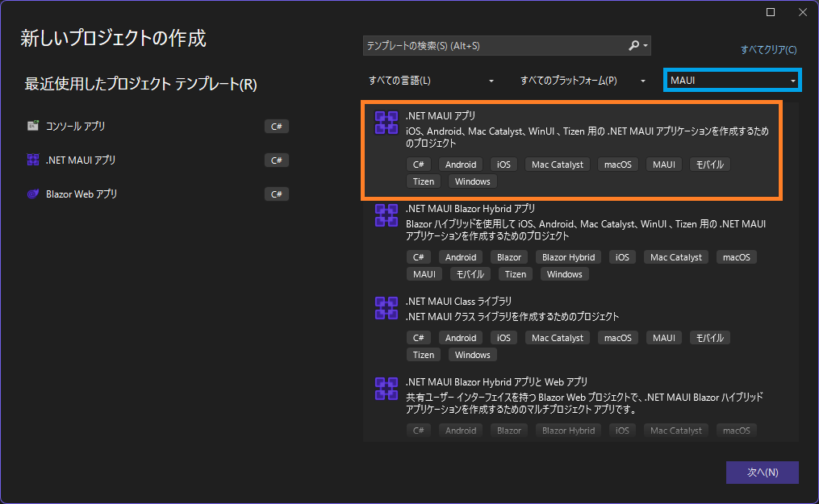Select the C# tag on the コンソール アプリ entry
The image size is (819, 504).
(x=275, y=126)
